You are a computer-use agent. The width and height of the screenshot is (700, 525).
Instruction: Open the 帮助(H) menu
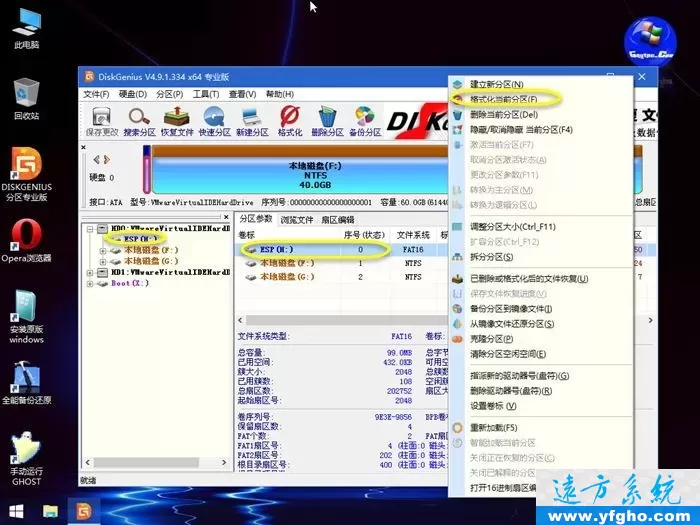click(x=279, y=94)
